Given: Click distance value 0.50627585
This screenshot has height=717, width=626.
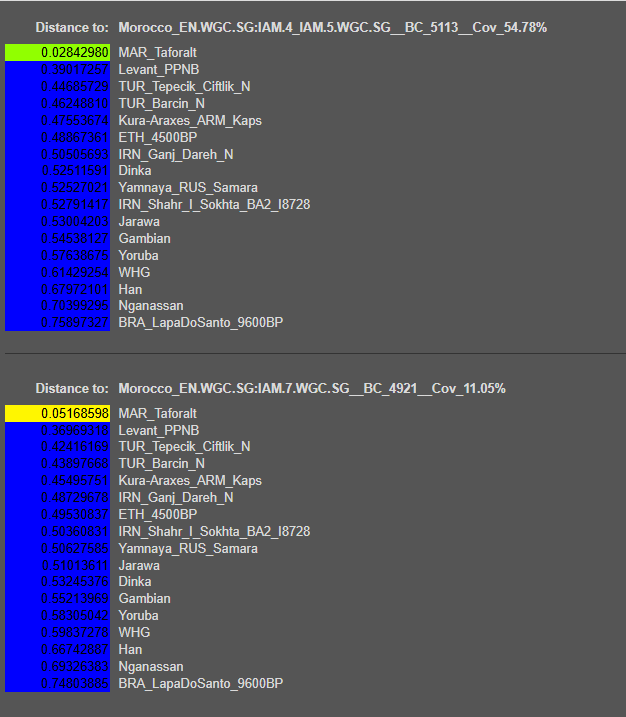Looking at the screenshot, I should tap(57, 548).
